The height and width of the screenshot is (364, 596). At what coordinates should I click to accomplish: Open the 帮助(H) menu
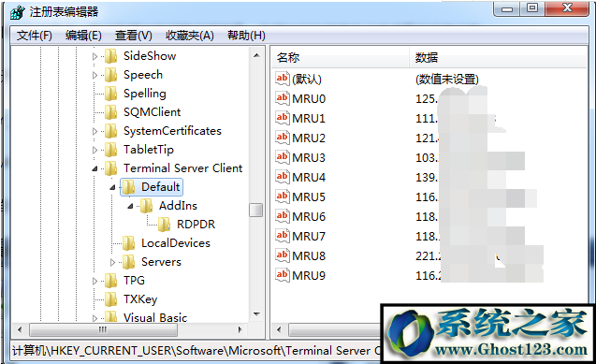(x=246, y=36)
